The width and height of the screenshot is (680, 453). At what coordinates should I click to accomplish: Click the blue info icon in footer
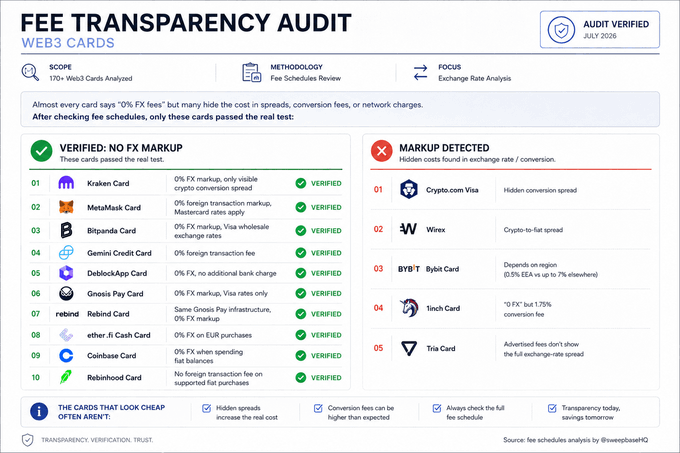[x=39, y=411]
